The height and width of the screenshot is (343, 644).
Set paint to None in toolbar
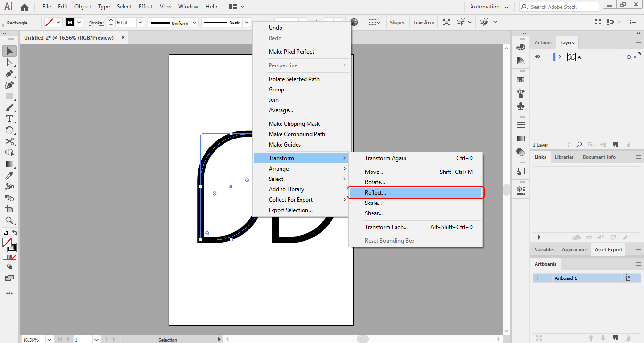coord(13,257)
